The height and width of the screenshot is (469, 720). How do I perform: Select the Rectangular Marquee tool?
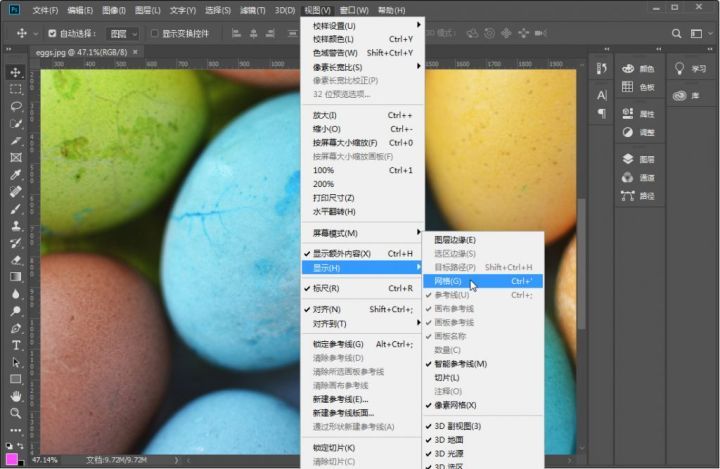click(x=16, y=89)
